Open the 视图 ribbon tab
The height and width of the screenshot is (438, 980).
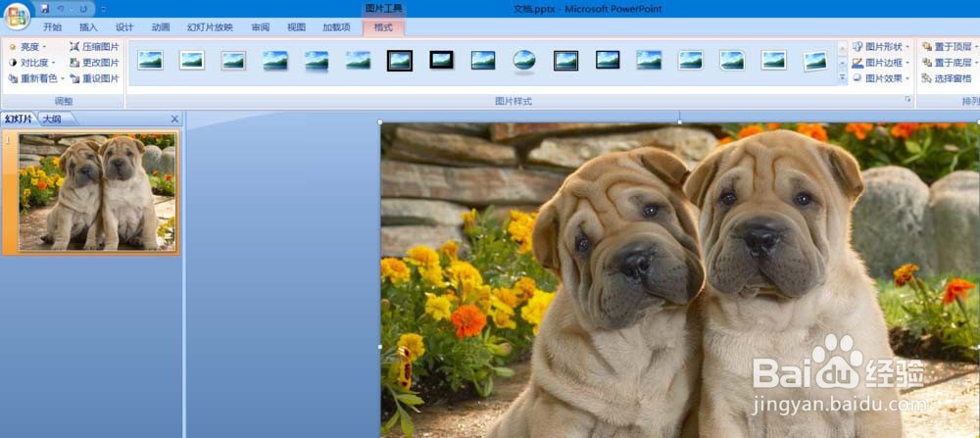coord(296,26)
